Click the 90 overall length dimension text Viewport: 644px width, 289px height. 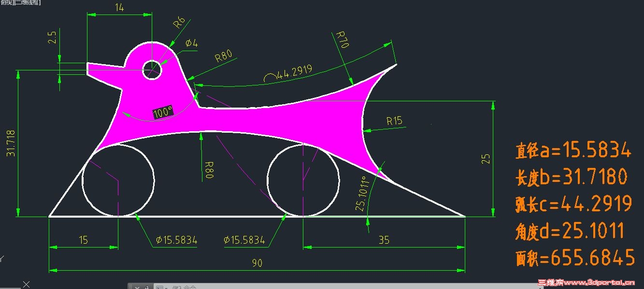point(258,263)
